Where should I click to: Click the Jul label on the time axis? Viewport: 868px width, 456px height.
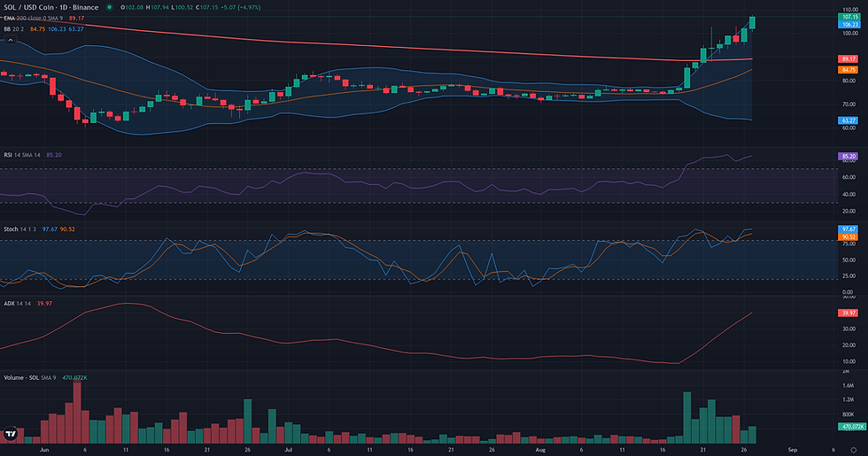pyautogui.click(x=289, y=450)
